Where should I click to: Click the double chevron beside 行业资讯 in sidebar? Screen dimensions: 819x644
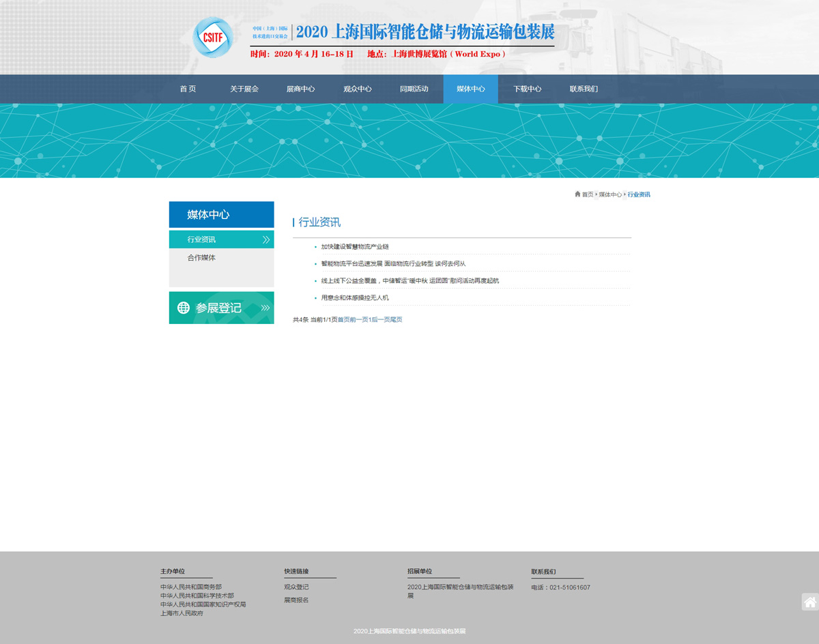[x=265, y=239]
